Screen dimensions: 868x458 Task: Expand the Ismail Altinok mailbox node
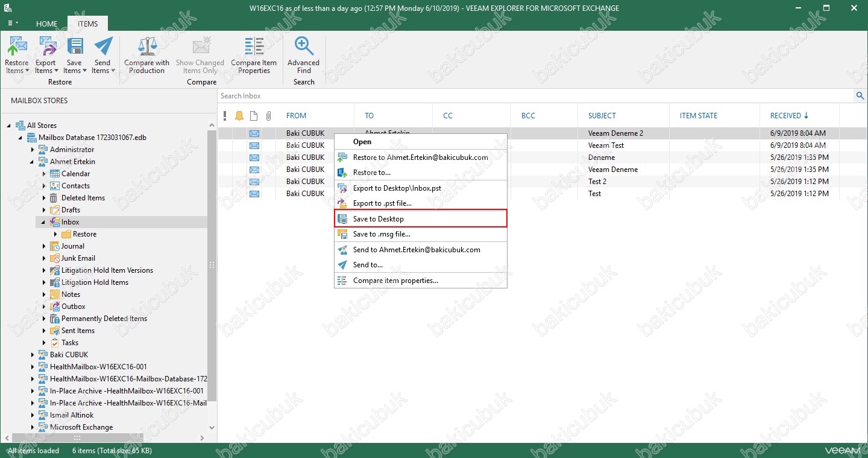point(33,415)
